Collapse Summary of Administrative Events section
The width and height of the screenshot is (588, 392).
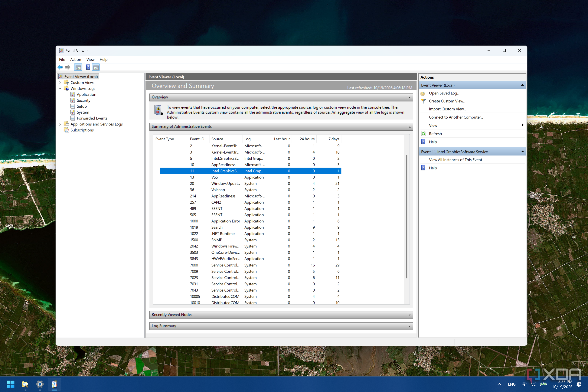(410, 127)
